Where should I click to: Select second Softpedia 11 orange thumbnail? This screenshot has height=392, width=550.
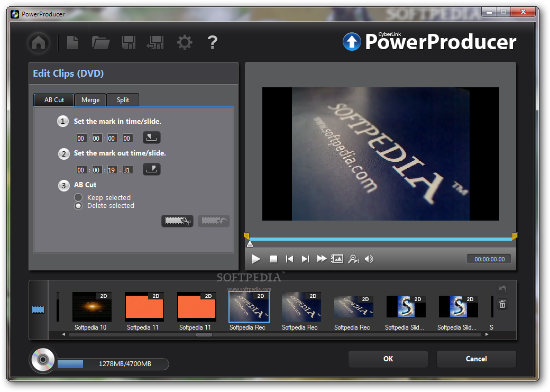pos(196,307)
